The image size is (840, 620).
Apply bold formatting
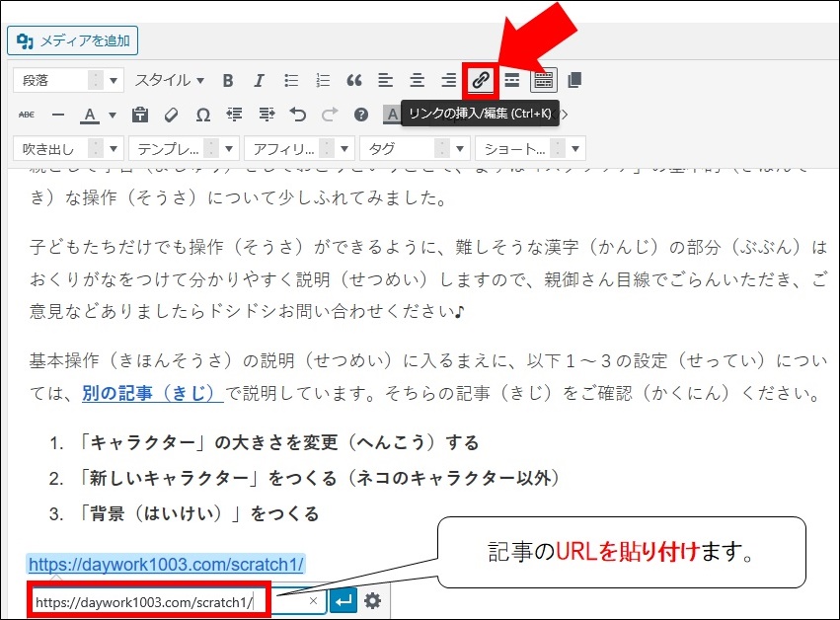[228, 80]
